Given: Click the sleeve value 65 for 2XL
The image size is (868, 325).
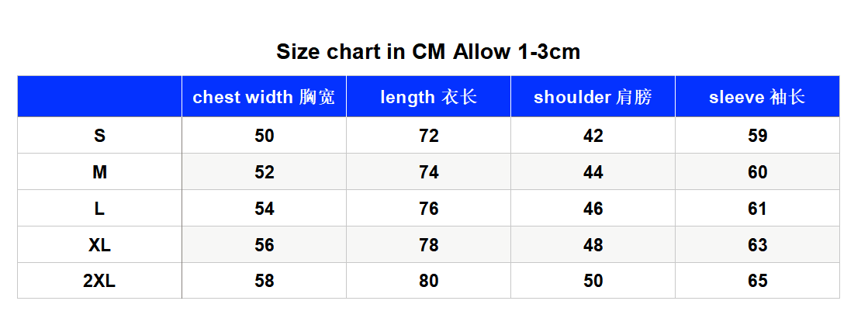Looking at the screenshot, I should pos(757,281).
